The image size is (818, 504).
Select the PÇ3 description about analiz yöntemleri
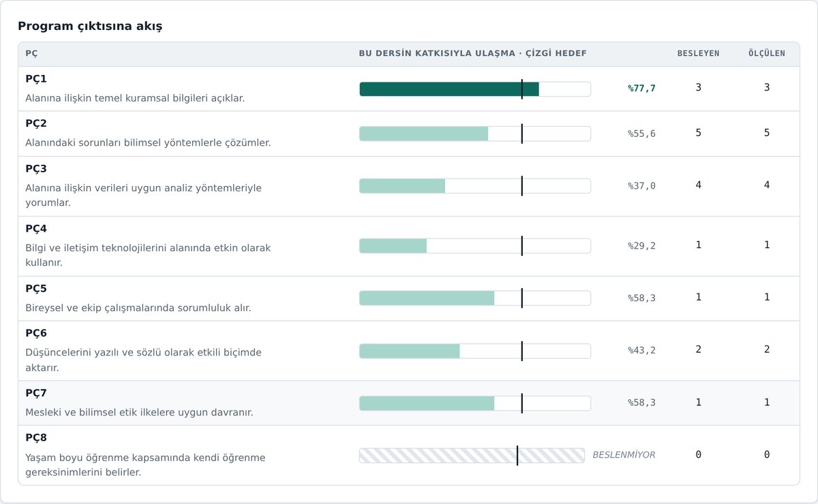pyautogui.click(x=143, y=195)
